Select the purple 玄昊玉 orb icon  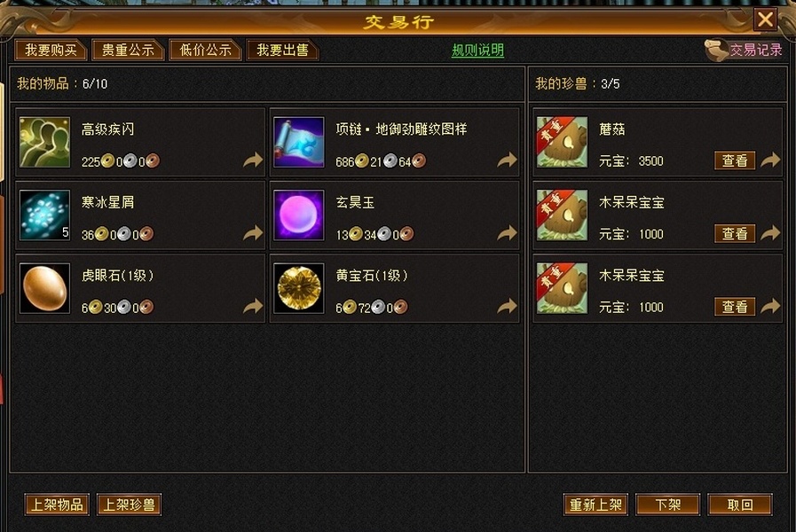[x=298, y=215]
